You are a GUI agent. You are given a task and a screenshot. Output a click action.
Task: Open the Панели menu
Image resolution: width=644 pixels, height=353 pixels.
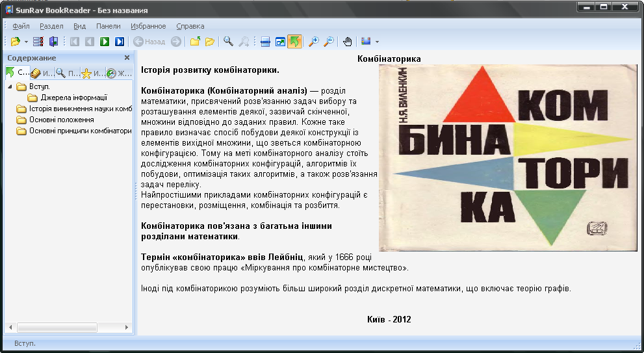(109, 26)
